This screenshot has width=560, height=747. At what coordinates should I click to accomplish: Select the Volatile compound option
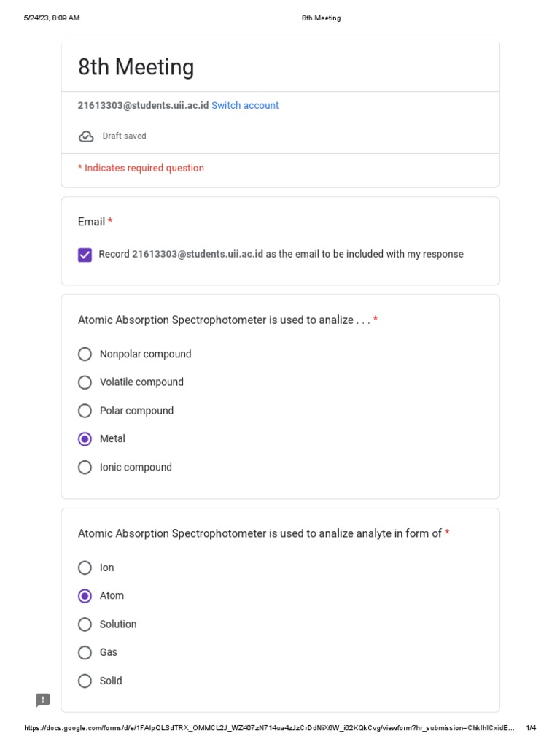point(85,382)
